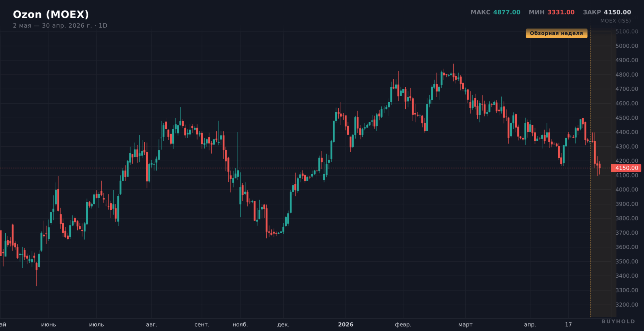Screen dimensions: 644x331
Task: Click the red 4150.00 current price label
Action: 626,168
